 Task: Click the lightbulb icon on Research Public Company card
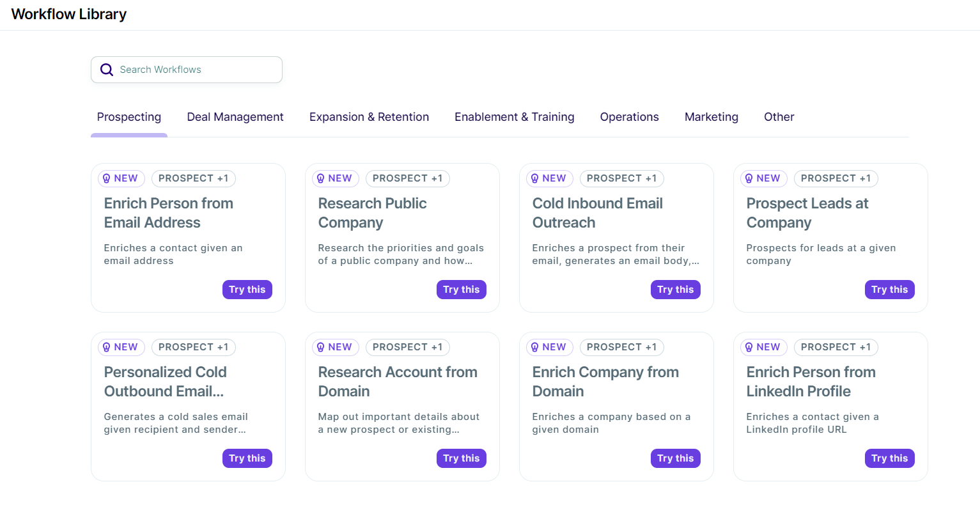pyautogui.click(x=321, y=178)
